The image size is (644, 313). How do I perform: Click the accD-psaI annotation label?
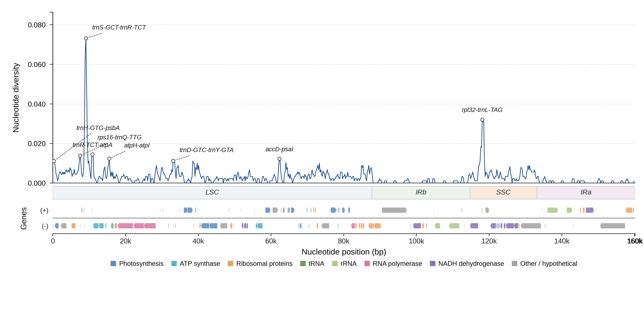point(279,149)
